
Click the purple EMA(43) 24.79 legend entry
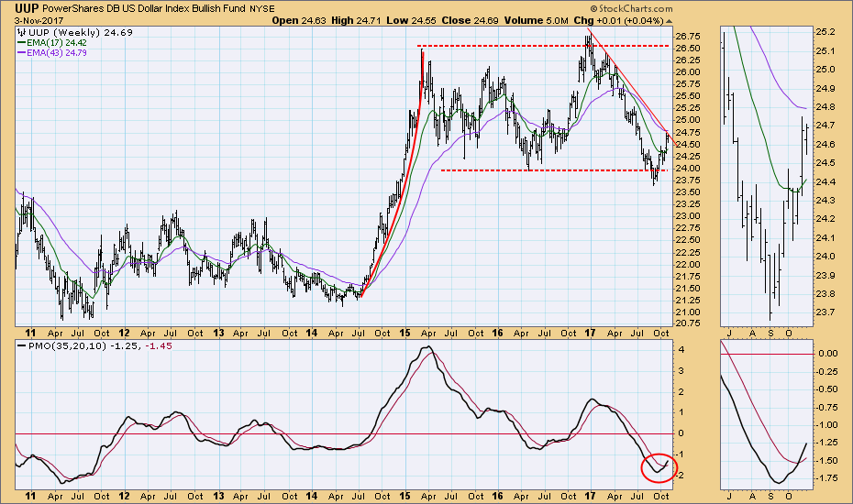tap(51, 53)
